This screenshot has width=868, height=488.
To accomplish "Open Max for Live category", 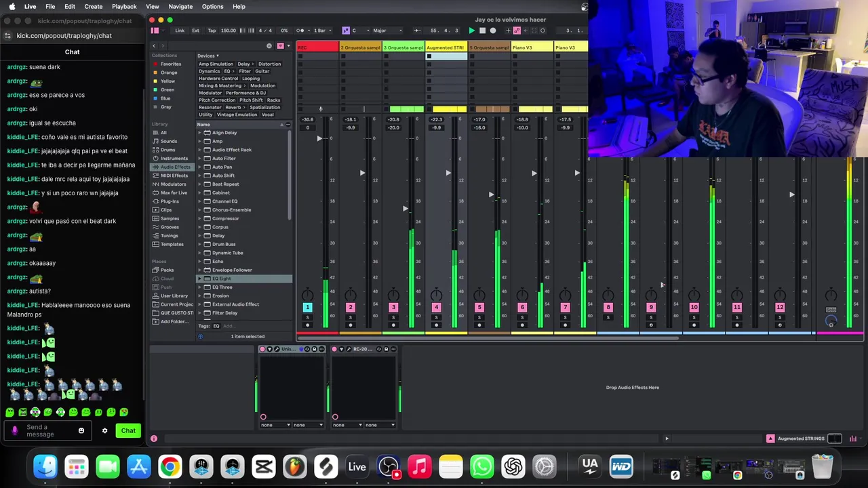I will click(174, 192).
